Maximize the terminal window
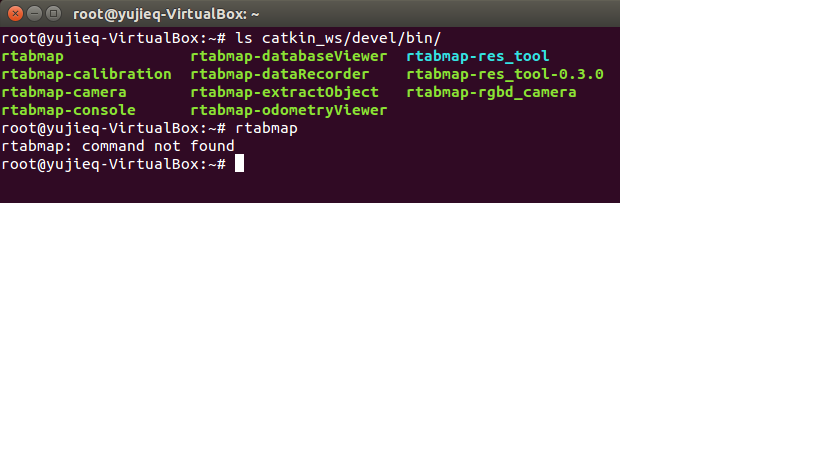The height and width of the screenshot is (460, 818). coord(53,14)
